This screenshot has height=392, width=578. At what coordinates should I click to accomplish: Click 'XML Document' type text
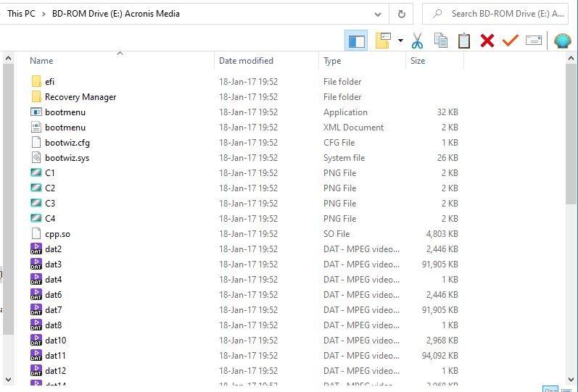(353, 127)
